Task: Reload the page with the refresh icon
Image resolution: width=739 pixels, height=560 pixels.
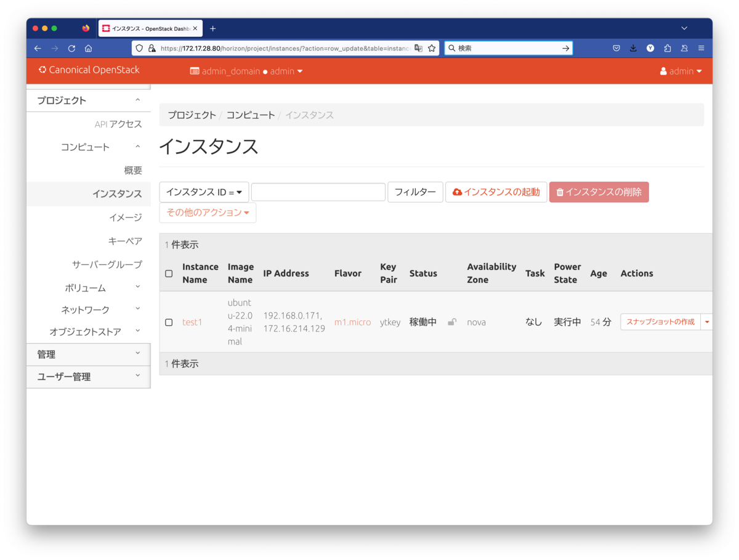Action: pos(71,48)
